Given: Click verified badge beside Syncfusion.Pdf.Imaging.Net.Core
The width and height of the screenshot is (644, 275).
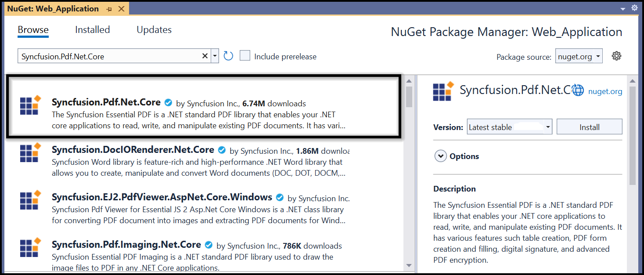Looking at the screenshot, I should (209, 245).
